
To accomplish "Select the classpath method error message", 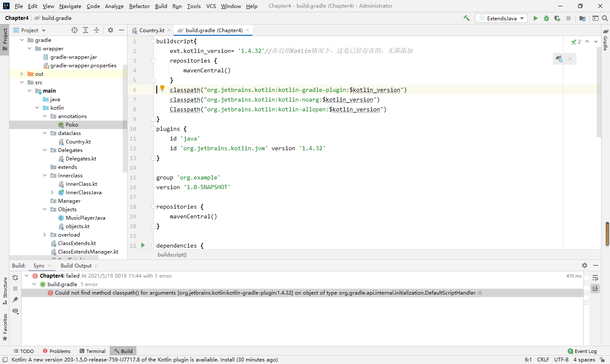I will [302, 292].
